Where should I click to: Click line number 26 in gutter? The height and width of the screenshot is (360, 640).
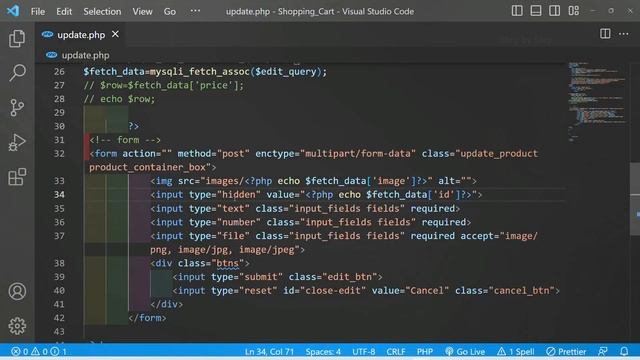[x=59, y=71]
